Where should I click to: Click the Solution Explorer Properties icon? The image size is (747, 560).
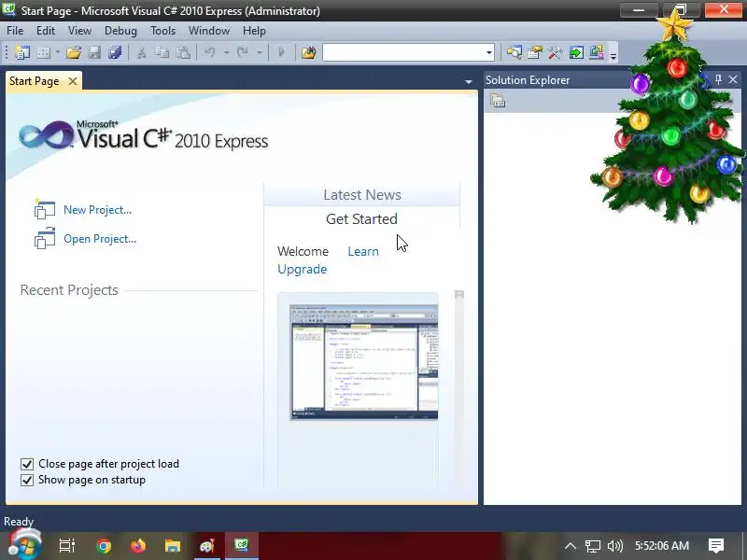click(498, 101)
